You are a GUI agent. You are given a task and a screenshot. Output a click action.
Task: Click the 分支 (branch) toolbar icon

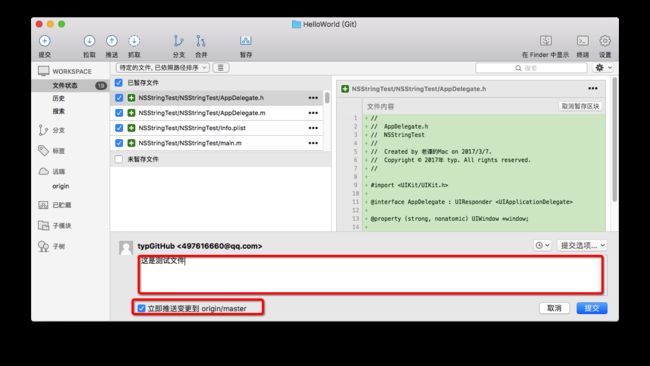(178, 41)
